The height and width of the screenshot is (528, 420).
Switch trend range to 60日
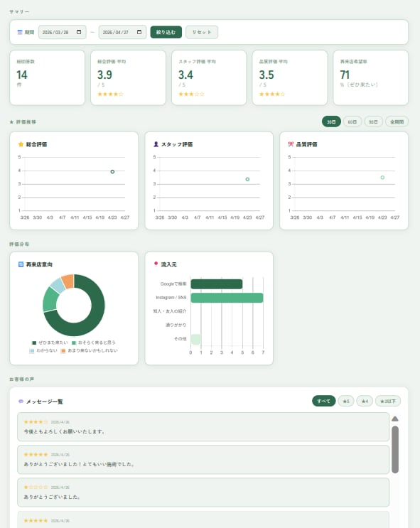(x=352, y=122)
